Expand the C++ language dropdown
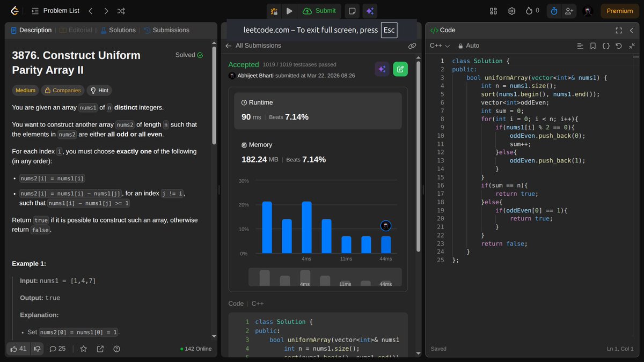This screenshot has width=644, height=362. click(x=440, y=46)
